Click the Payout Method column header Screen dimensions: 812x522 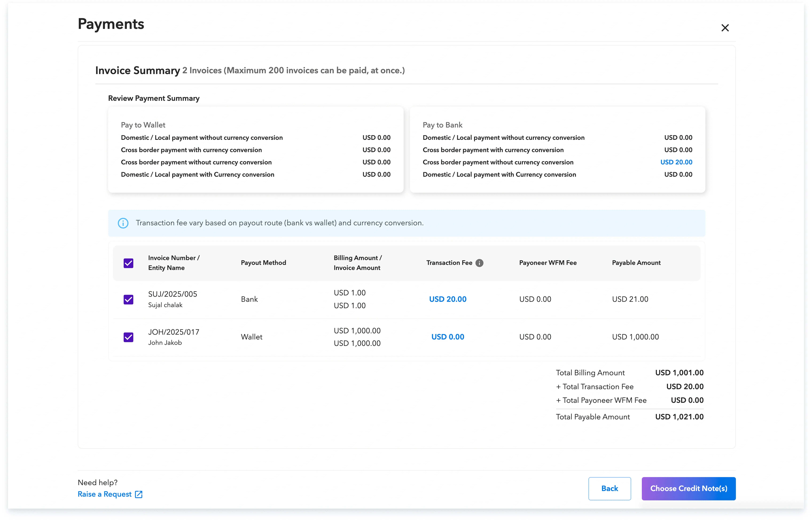click(263, 263)
